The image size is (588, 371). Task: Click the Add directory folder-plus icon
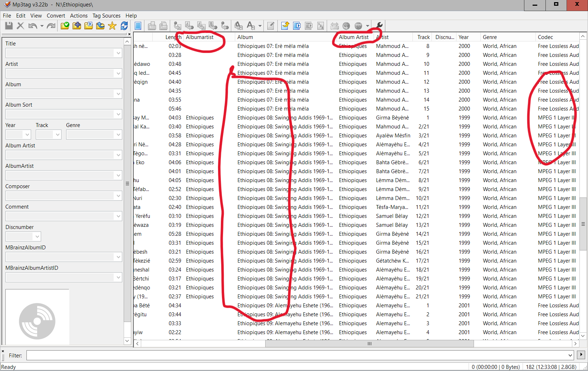point(76,26)
